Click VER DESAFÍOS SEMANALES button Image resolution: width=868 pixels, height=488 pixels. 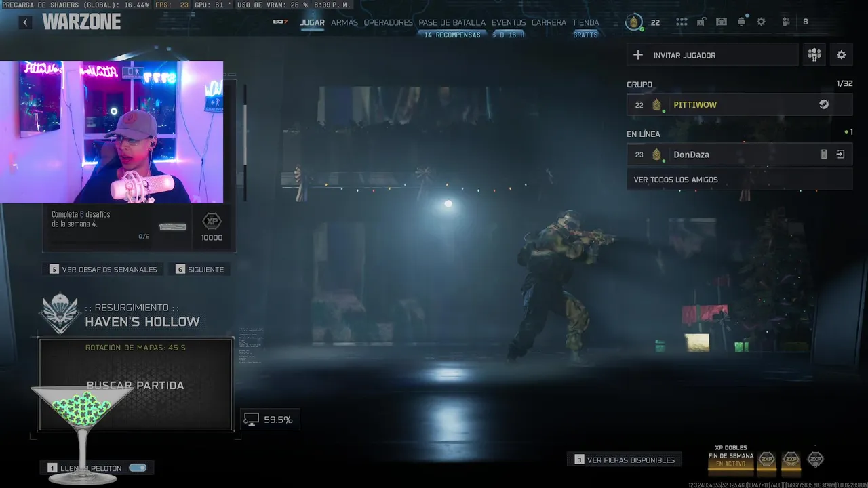tap(102, 269)
